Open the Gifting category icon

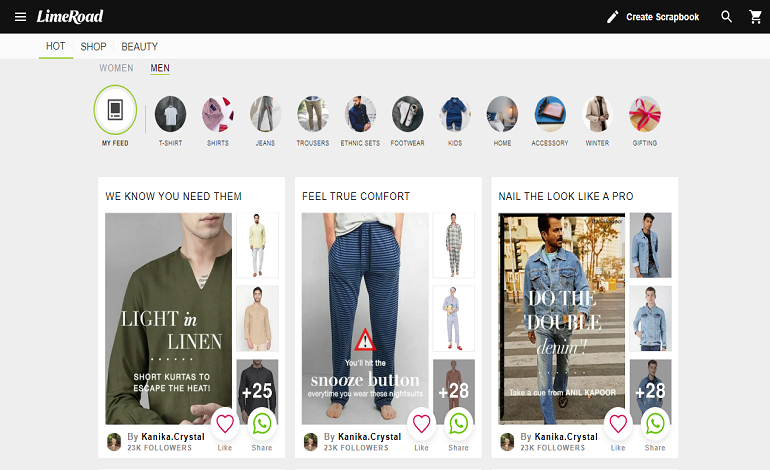(645, 115)
